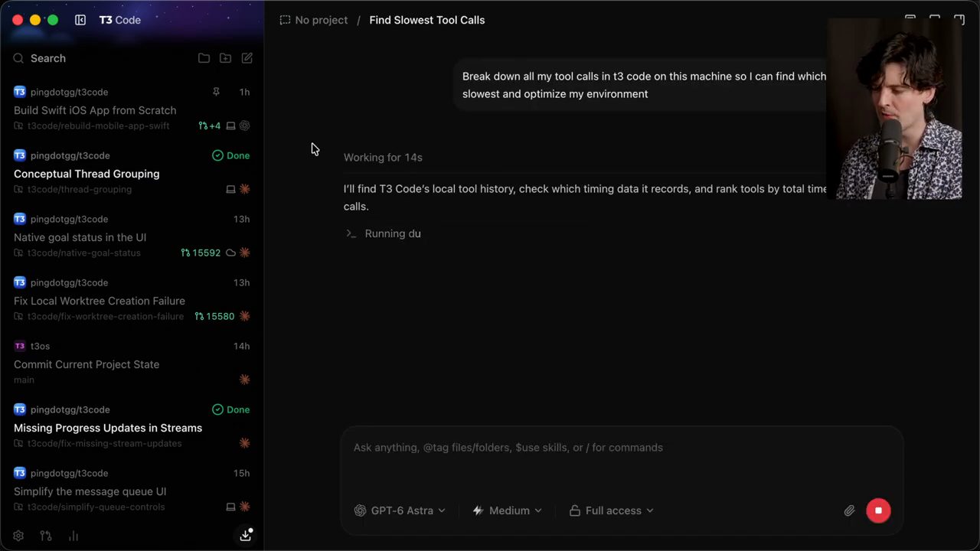
Task: Expand the Running du command row
Action: click(384, 233)
